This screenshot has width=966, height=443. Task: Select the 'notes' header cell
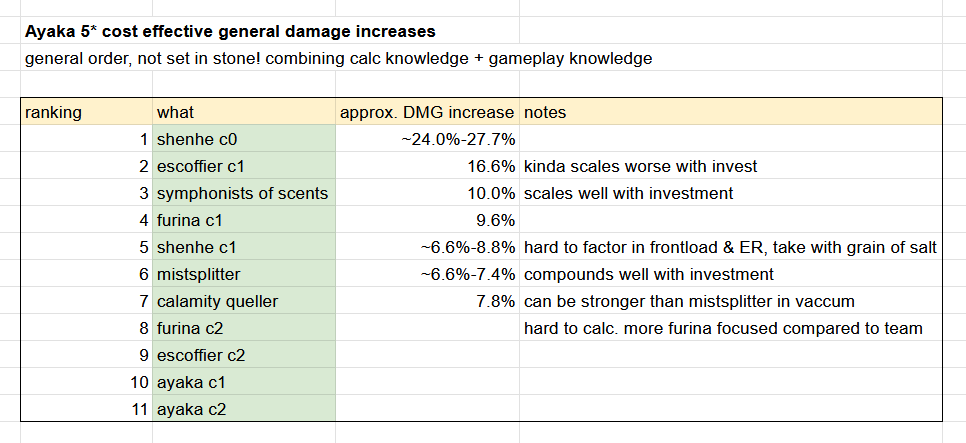point(731,112)
